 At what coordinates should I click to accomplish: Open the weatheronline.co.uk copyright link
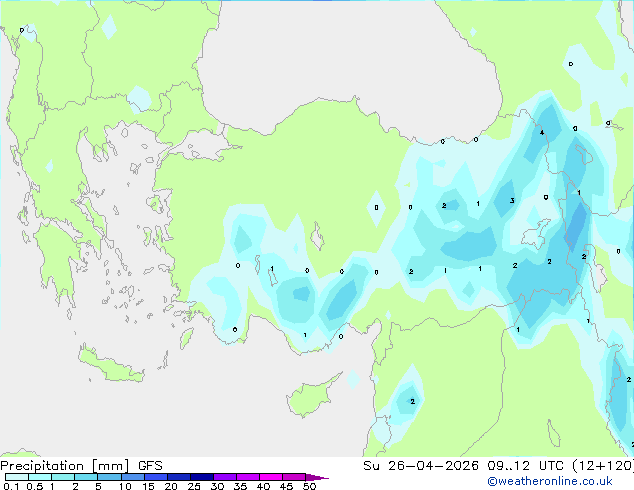click(x=550, y=481)
